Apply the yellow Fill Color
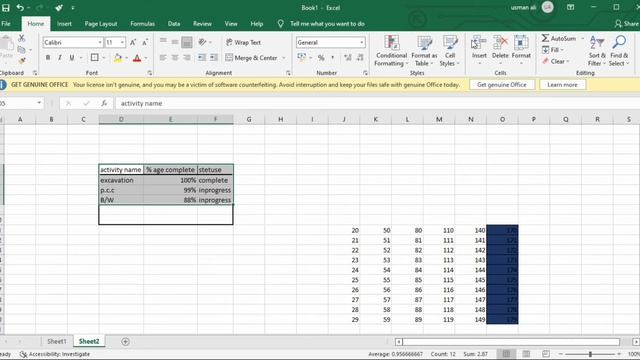The image size is (640, 360). point(118,58)
